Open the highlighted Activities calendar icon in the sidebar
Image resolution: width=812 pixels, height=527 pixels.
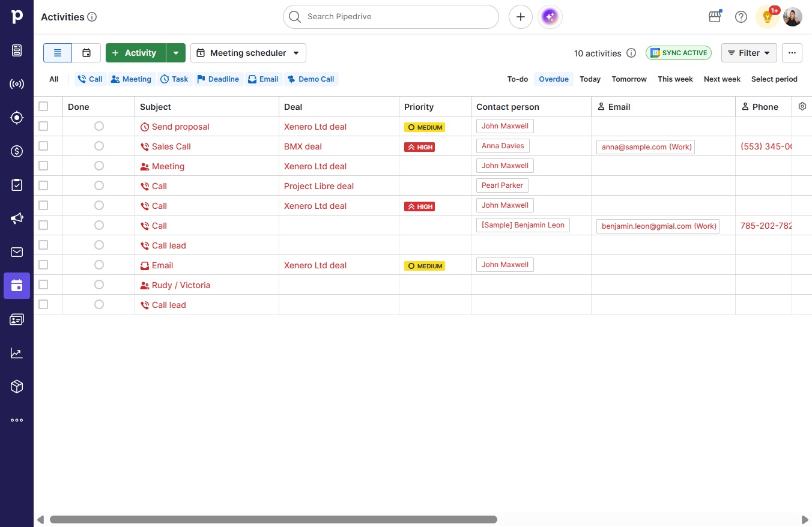pos(17,286)
